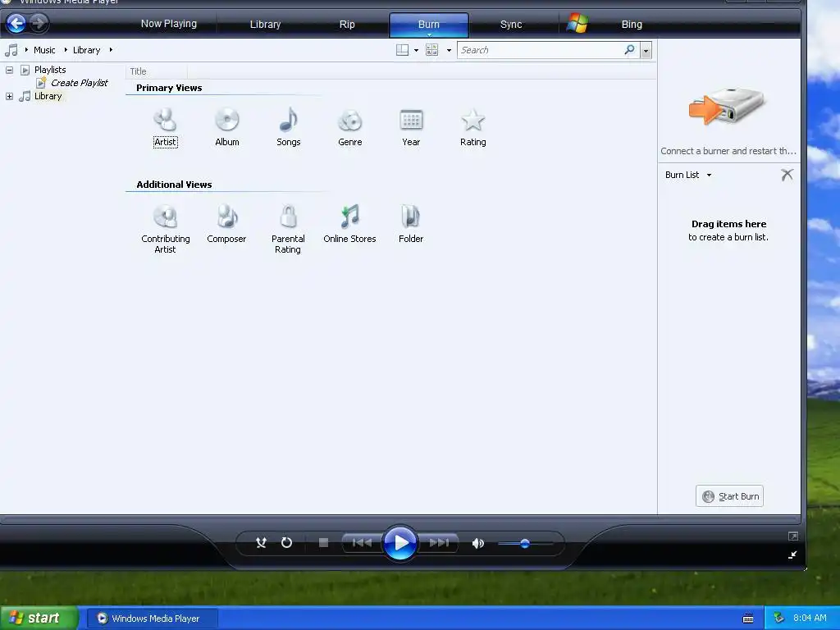Skip to next track
Image resolution: width=840 pixels, height=630 pixels.
pos(439,543)
